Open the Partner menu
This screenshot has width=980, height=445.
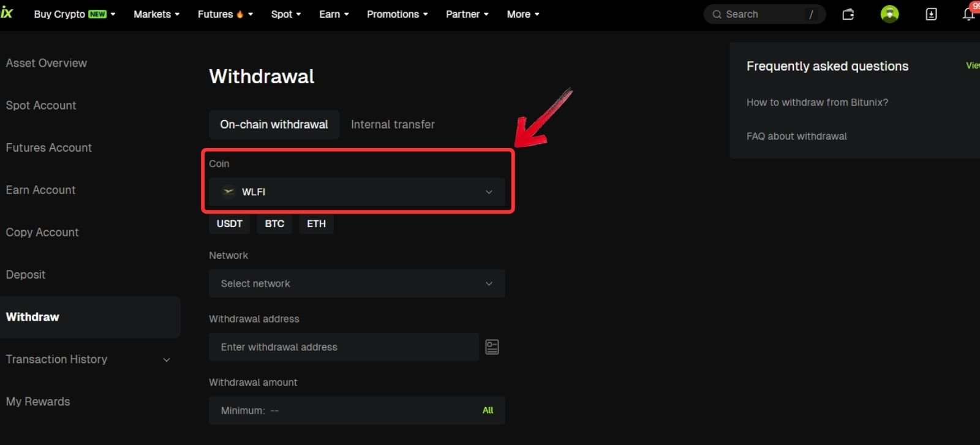coord(467,14)
